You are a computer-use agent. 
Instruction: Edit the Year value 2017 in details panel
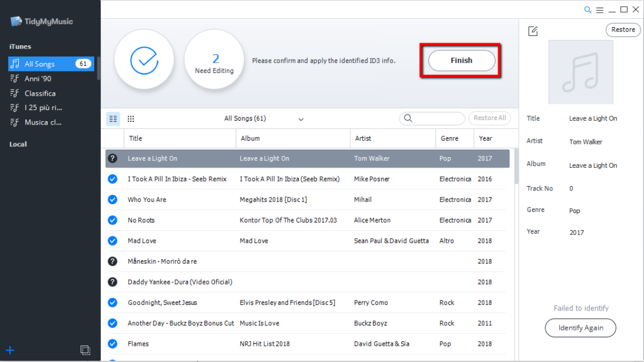point(577,233)
